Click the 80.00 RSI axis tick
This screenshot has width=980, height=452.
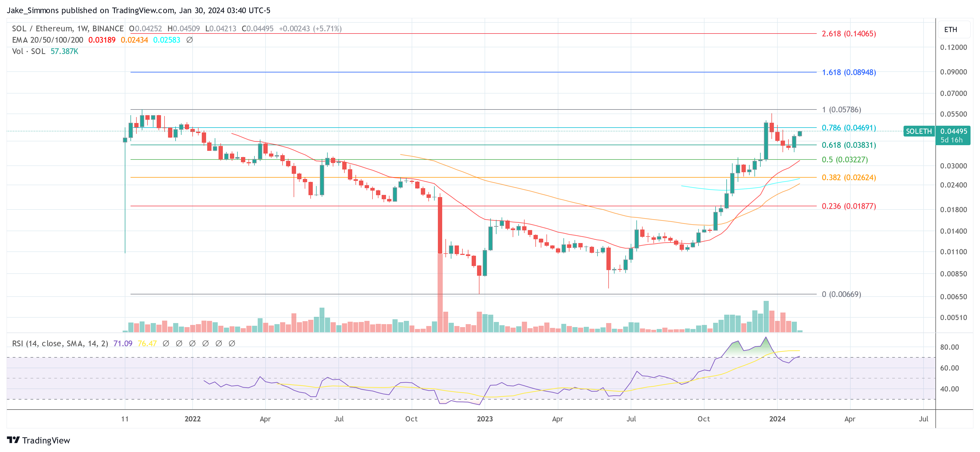[949, 347]
